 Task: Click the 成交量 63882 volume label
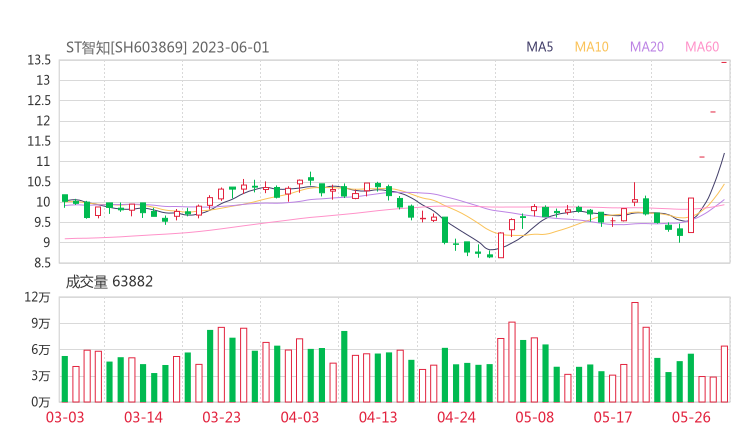pyautogui.click(x=109, y=282)
